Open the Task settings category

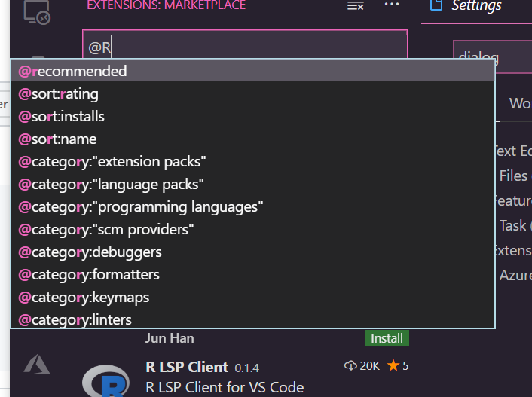pos(515,225)
